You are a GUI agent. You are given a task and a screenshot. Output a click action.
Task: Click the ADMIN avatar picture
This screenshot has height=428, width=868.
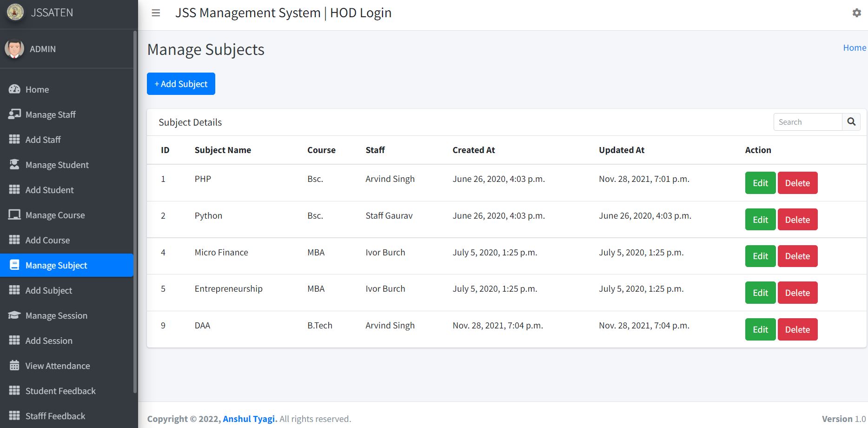point(14,48)
